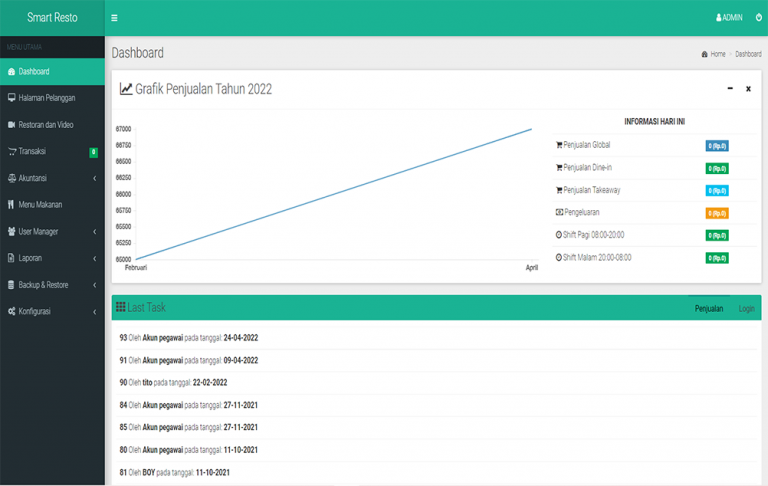Screen dimensions: 768x486
Task: Select task 84 dated 27-11-2021
Action: 436,405
